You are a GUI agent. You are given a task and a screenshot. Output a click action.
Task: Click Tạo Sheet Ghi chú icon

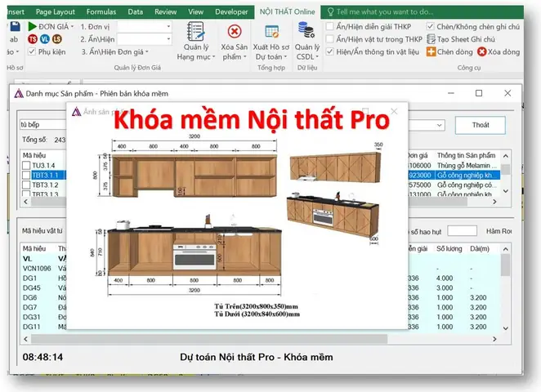tap(431, 39)
